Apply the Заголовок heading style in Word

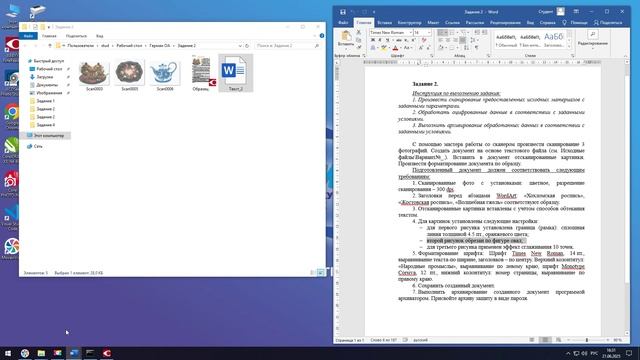point(554,40)
